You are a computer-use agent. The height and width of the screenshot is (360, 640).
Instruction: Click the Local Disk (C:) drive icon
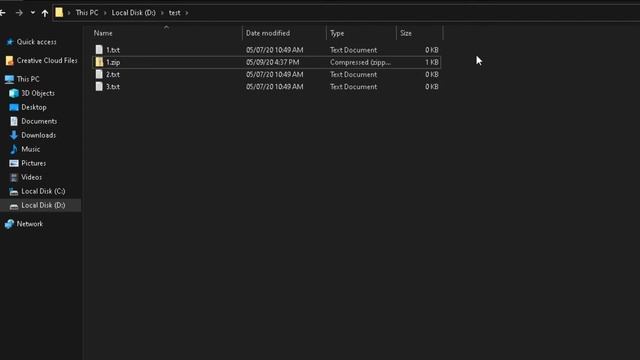pos(14,191)
